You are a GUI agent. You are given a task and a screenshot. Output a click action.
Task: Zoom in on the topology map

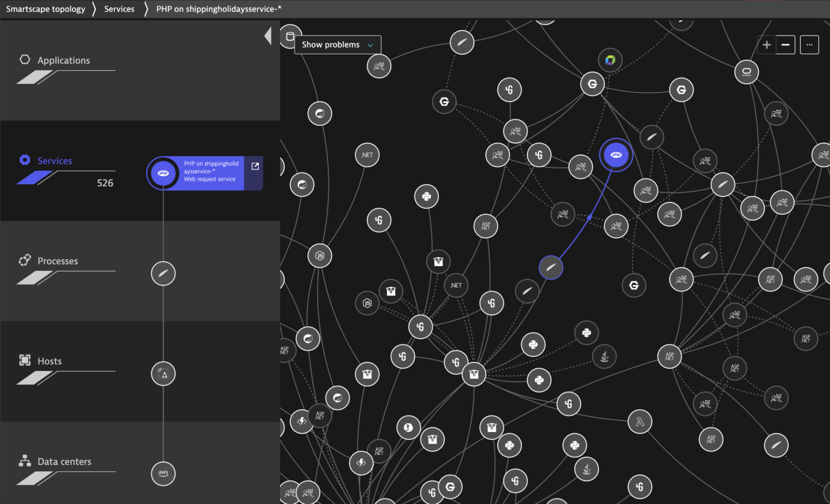click(767, 45)
